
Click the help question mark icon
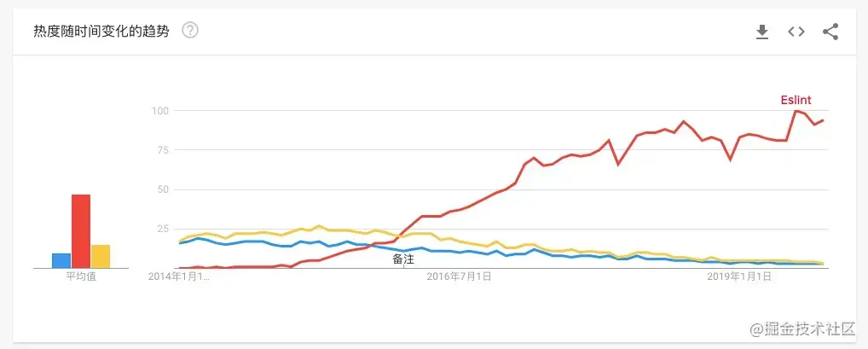[190, 32]
